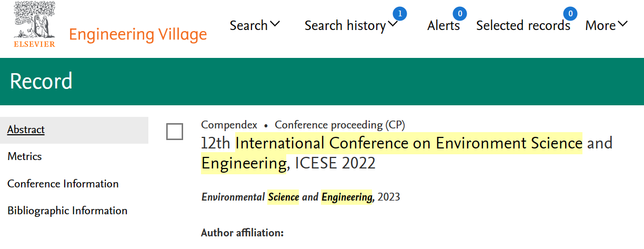The image size is (644, 249).
Task: Click the Record page heading
Action: tap(41, 82)
